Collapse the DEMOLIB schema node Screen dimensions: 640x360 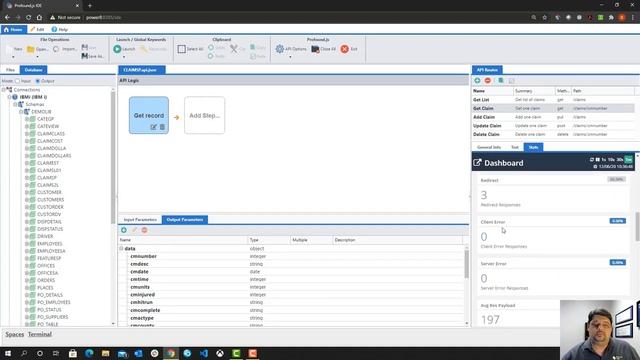coord(21,112)
